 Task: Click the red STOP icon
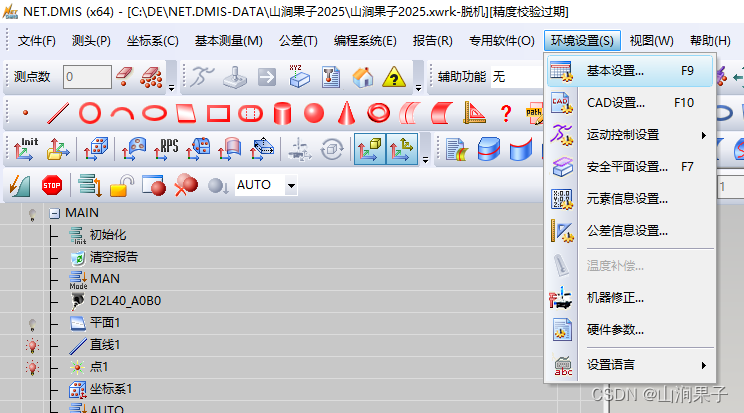click(x=52, y=185)
